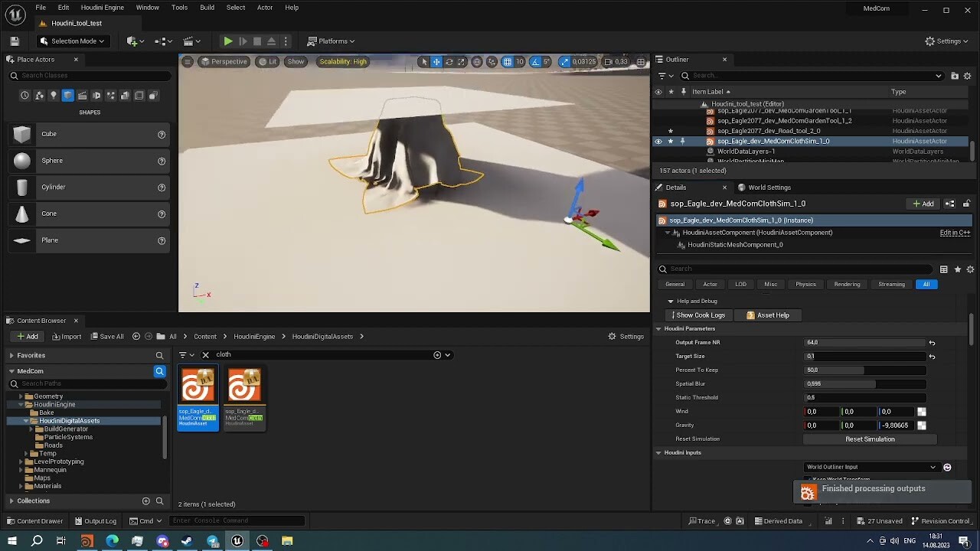Collapse the Houdini Parameters section
The width and height of the screenshot is (980, 551).
click(x=658, y=329)
